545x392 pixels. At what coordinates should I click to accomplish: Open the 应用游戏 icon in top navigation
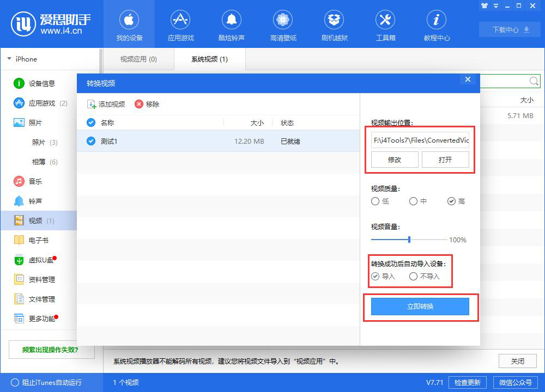[180, 24]
